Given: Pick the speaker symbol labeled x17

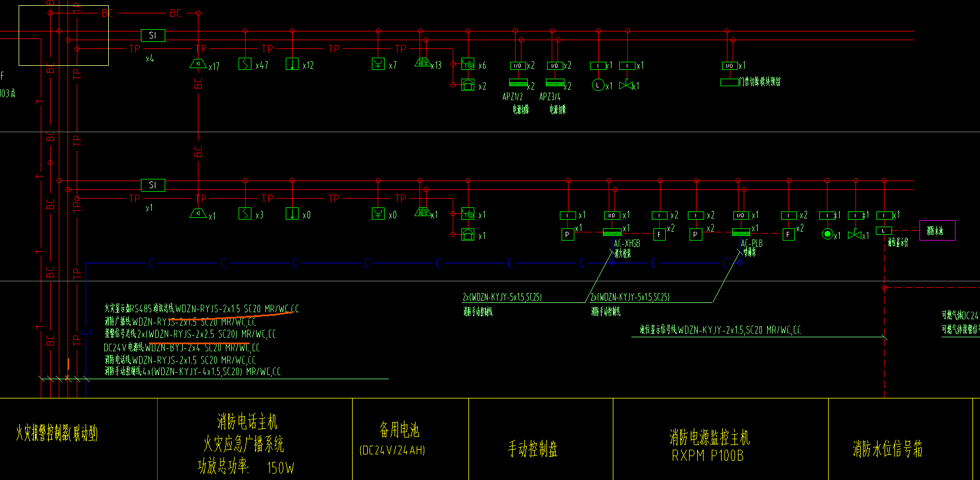Looking at the screenshot, I should [198, 64].
